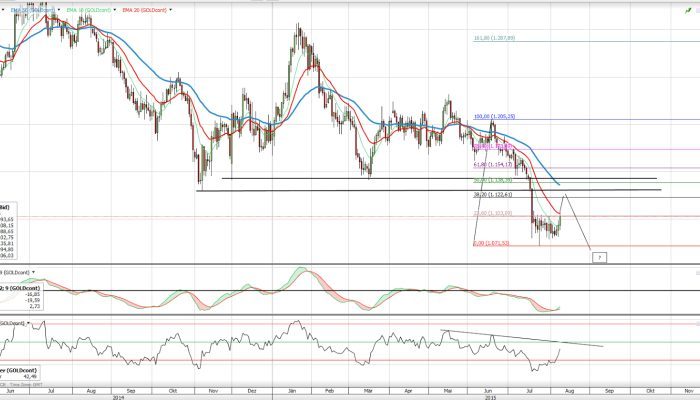Select the 161,80 Fibonacci level label
700x400 pixels.
click(x=494, y=38)
